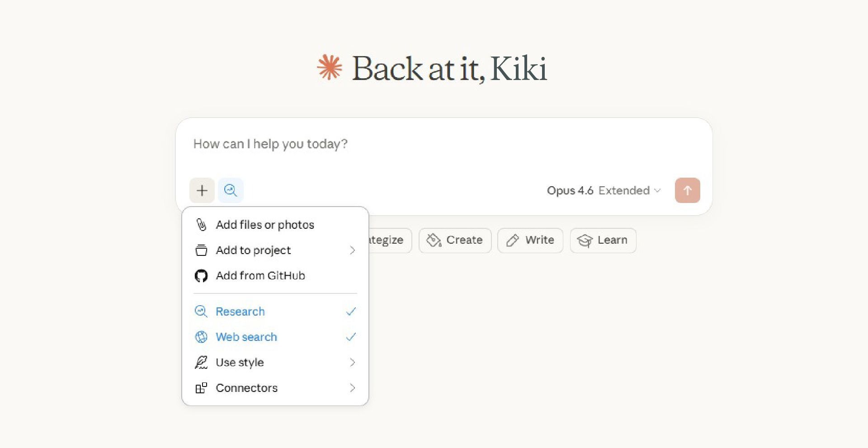Click the Create suggestion button
868x448 pixels.
[x=455, y=240]
